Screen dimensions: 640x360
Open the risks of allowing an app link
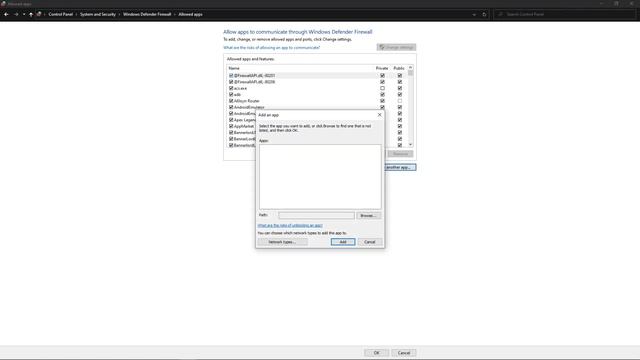click(x=271, y=48)
